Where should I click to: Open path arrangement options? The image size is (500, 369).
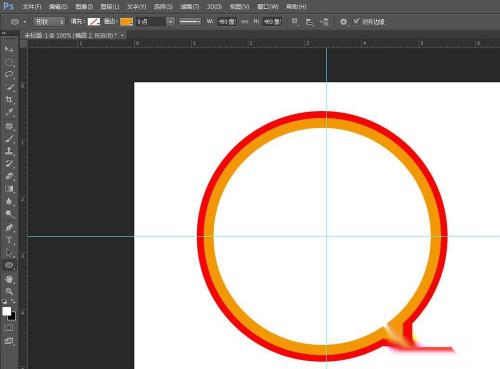tap(324, 22)
